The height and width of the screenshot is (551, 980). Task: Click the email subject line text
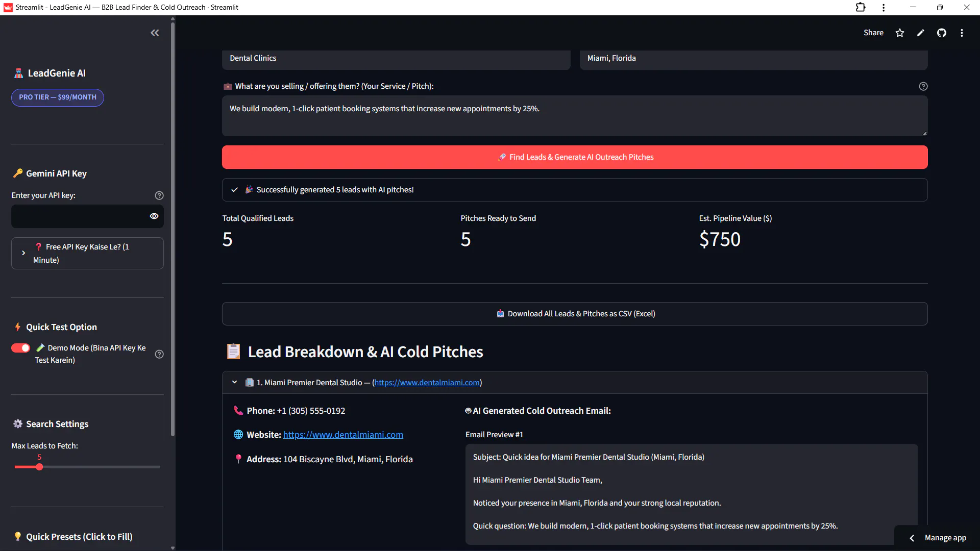589,457
